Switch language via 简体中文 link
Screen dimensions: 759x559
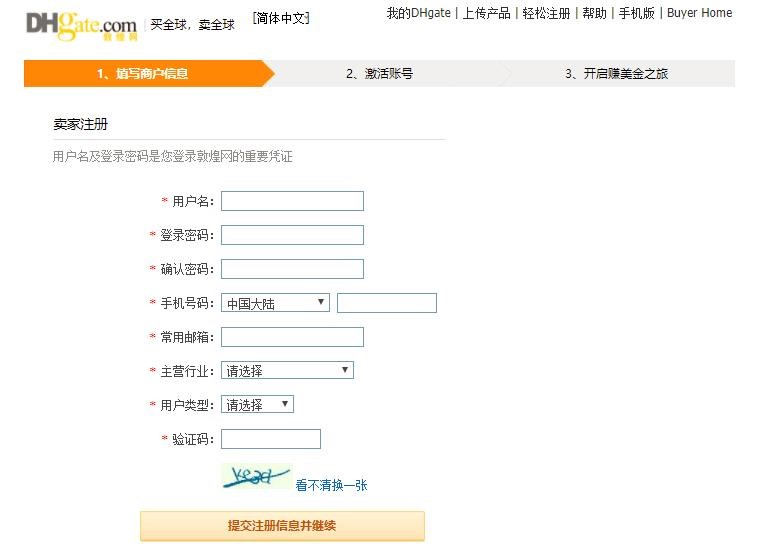pos(281,18)
